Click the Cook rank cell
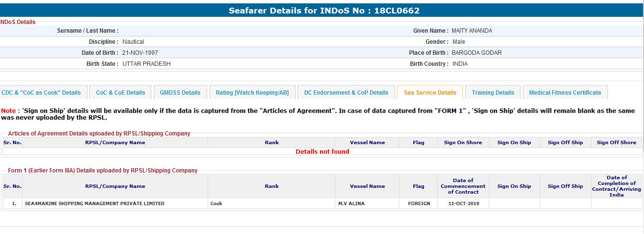Screen dimensions: 644x234 point(216,204)
